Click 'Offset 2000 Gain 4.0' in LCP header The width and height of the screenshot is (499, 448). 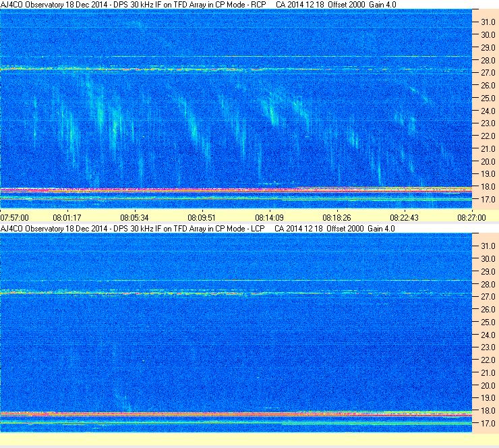[x=361, y=229]
